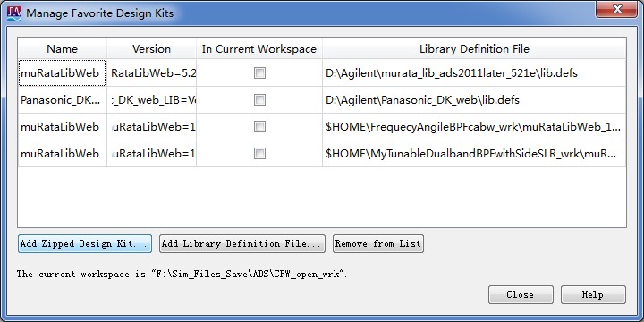Screen dimensions: 644x322
Task: Sort by the Name column header
Action: coord(62,49)
